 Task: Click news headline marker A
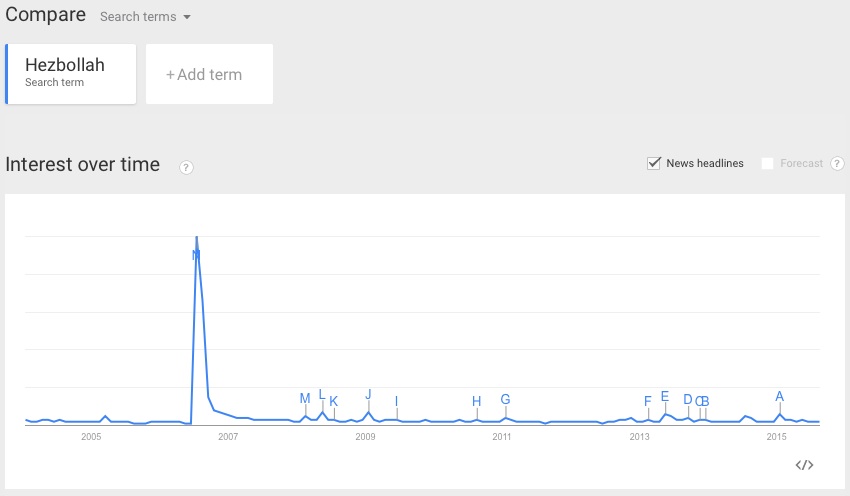779,396
